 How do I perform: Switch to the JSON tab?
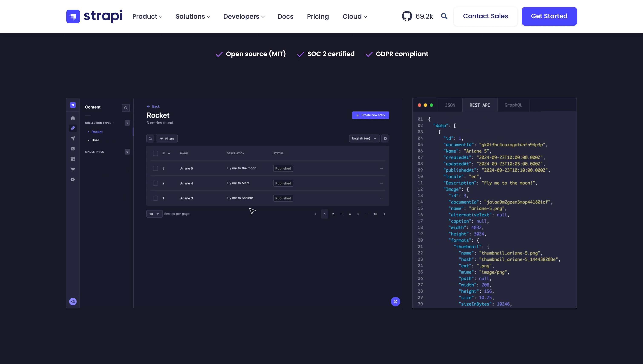pos(450,105)
